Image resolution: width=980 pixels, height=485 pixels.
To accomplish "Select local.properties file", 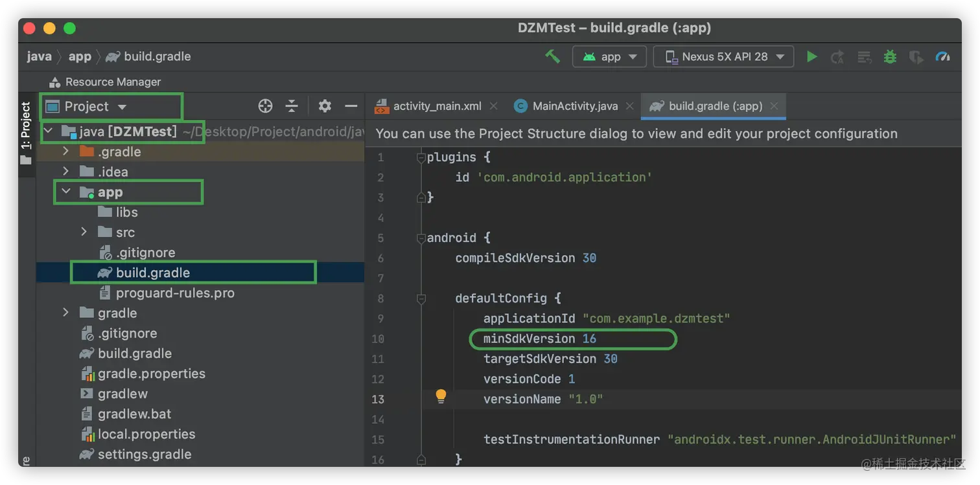I will pos(137,434).
